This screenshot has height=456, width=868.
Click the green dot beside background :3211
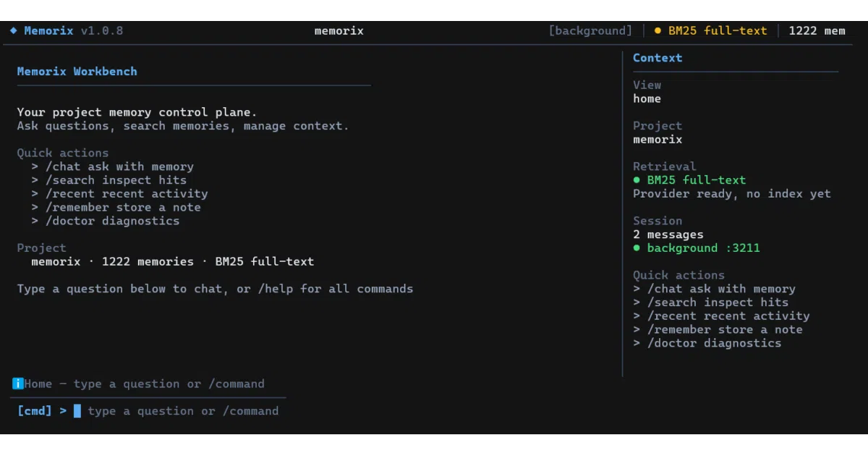637,248
